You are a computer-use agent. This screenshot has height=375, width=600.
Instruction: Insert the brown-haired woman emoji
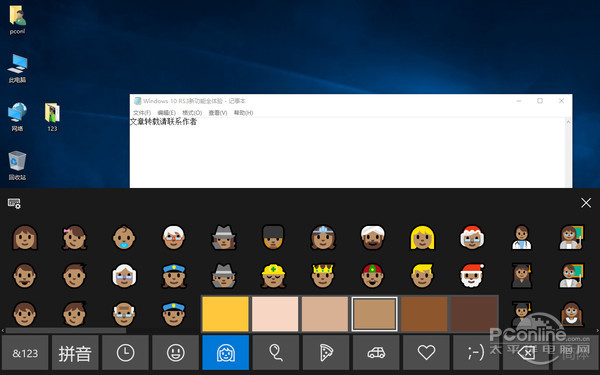pos(25,238)
